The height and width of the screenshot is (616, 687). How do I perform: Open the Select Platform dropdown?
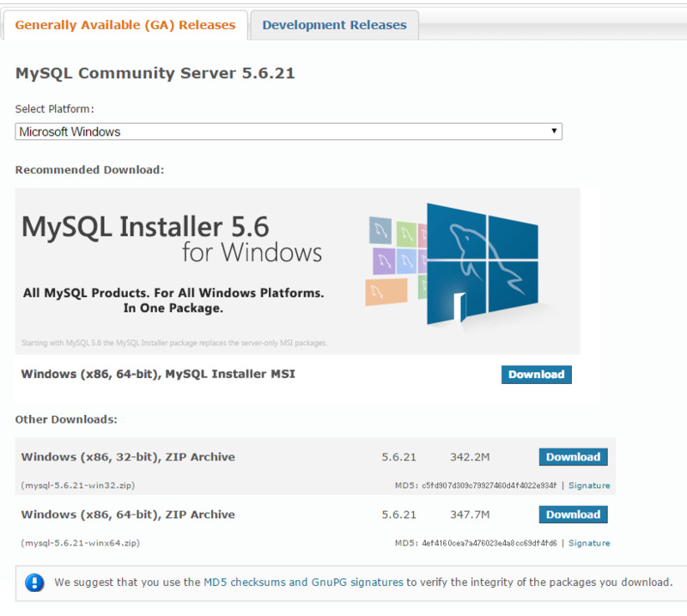click(x=289, y=132)
